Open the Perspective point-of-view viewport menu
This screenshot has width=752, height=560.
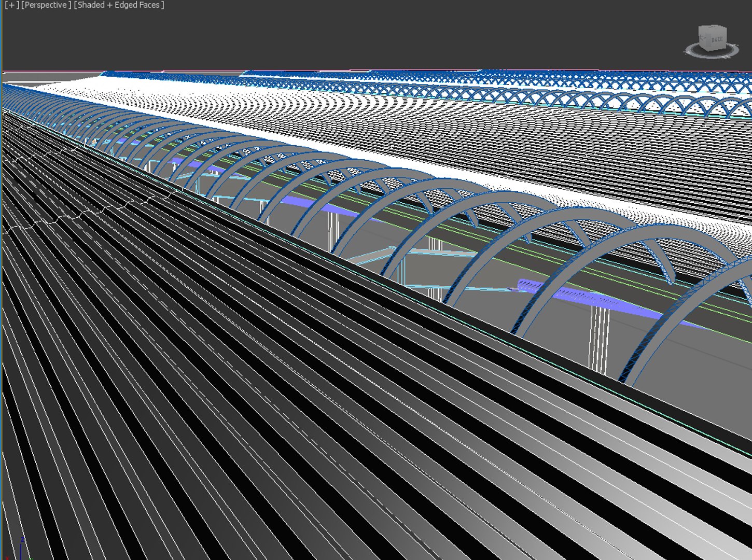46,5
